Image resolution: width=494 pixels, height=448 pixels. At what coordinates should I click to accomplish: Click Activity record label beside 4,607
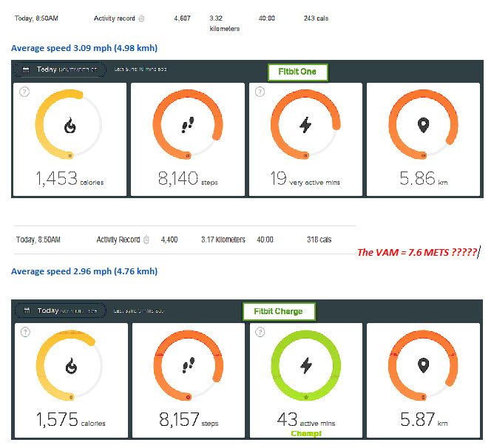tap(115, 18)
